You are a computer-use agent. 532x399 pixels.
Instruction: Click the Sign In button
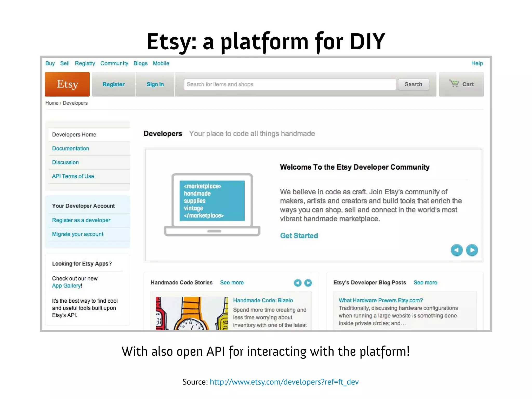[x=155, y=84]
